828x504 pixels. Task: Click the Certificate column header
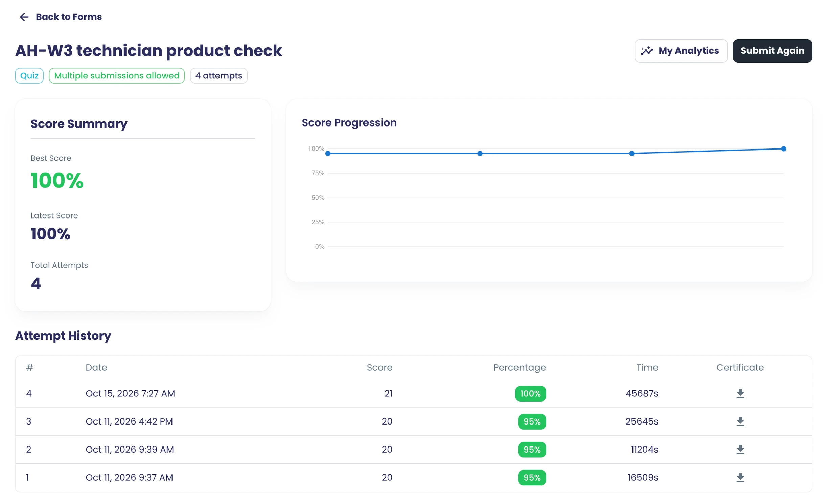coord(740,367)
